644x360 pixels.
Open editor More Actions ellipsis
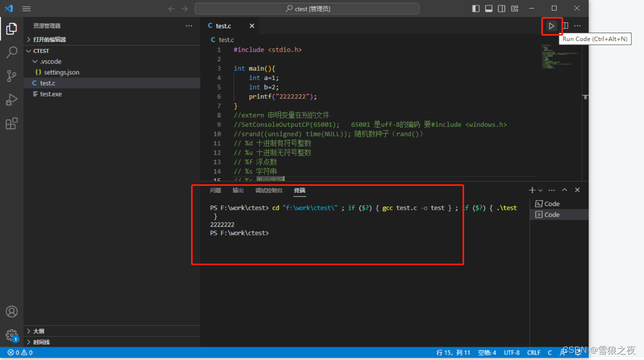577,26
